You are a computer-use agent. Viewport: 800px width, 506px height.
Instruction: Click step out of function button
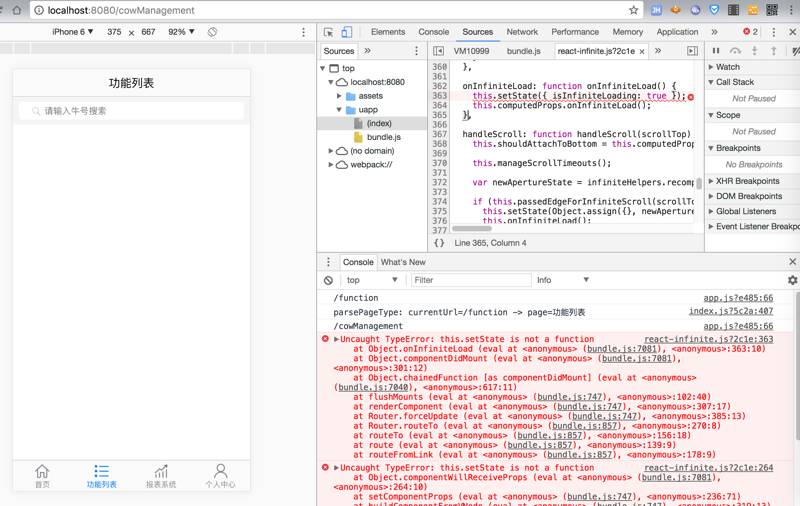tap(774, 51)
